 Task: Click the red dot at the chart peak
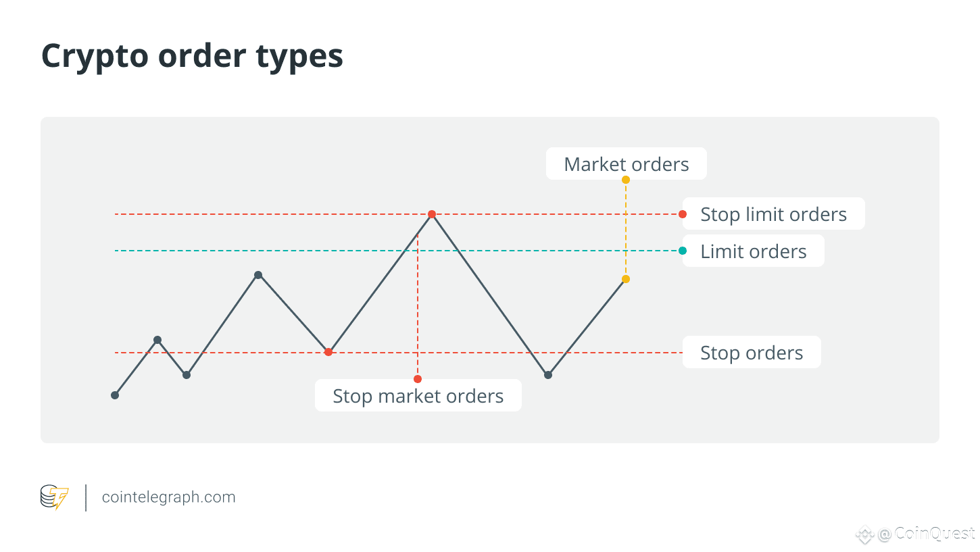[x=432, y=214]
